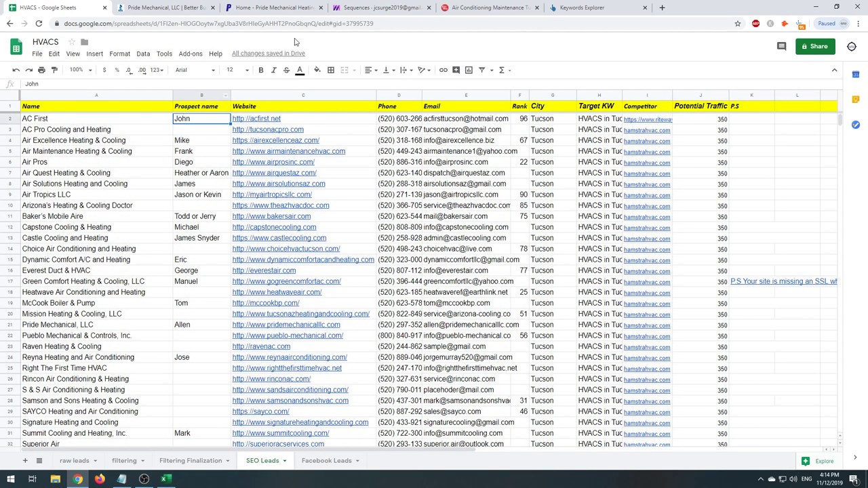Image resolution: width=868 pixels, height=488 pixels.
Task: Open the all sheets list icon
Action: click(39, 461)
